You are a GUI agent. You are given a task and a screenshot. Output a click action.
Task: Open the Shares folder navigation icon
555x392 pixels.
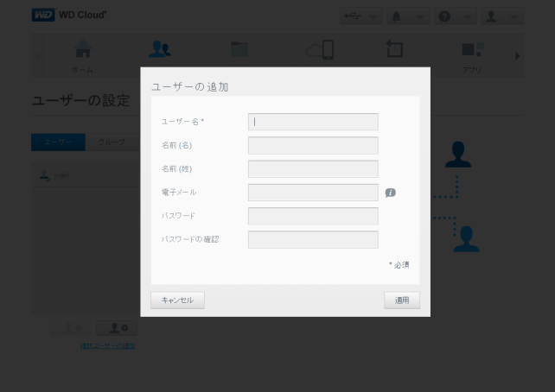point(239,49)
